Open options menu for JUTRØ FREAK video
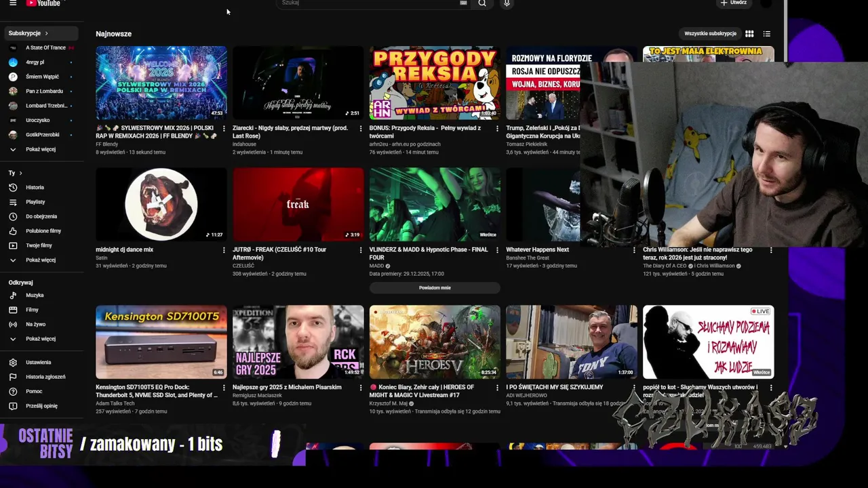 pyautogui.click(x=361, y=250)
